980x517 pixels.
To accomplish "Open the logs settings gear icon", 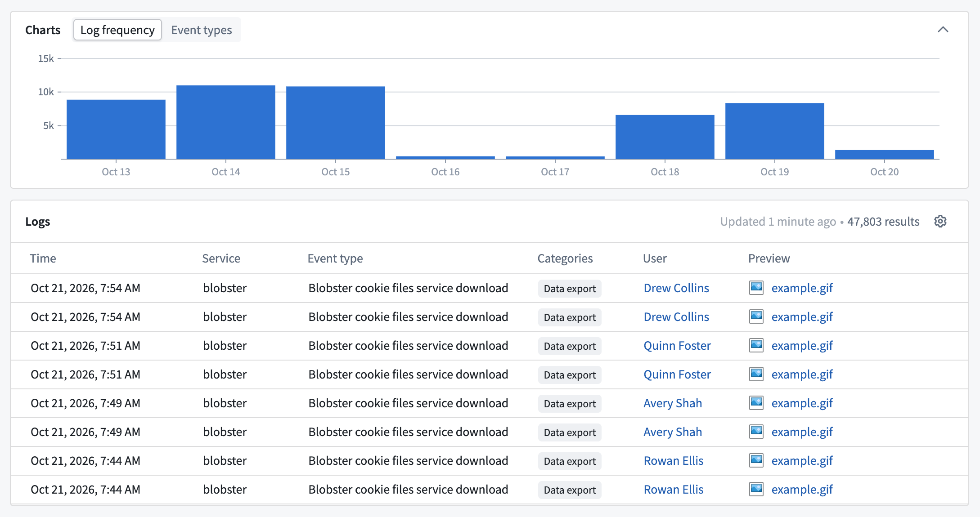I will [940, 221].
